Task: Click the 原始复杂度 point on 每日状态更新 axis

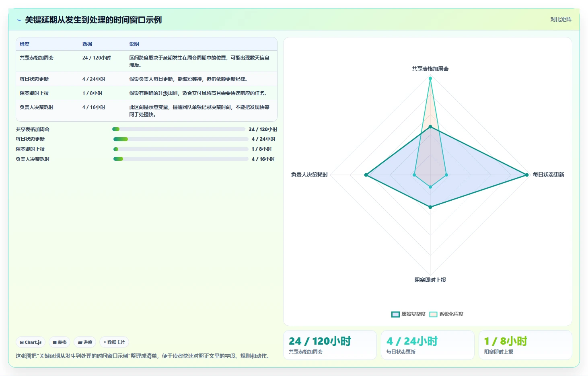Action: [527, 175]
